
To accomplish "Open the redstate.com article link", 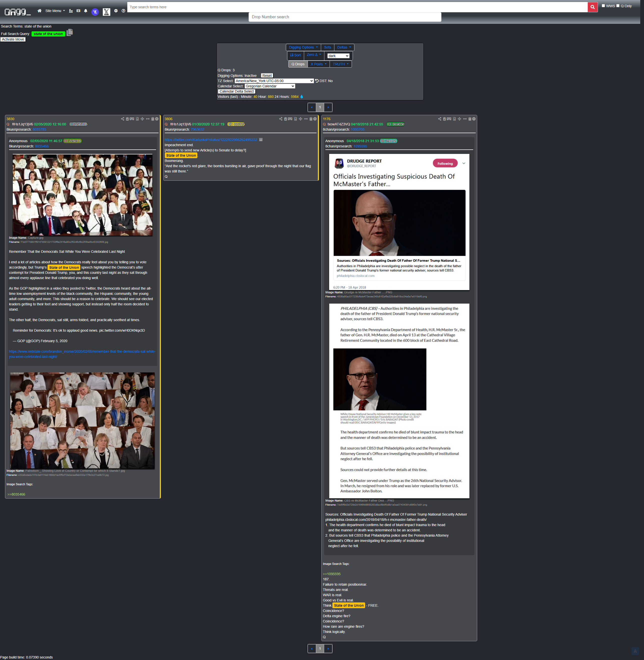I will 82,354.
